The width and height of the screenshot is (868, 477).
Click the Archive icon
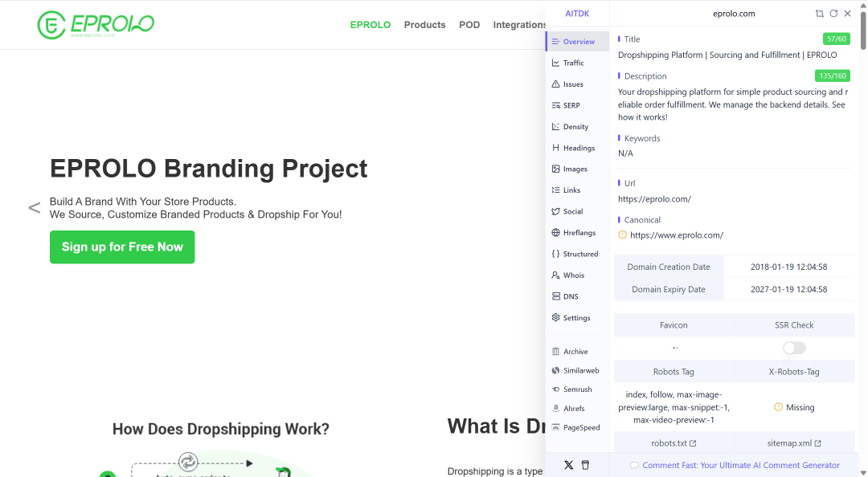click(556, 352)
